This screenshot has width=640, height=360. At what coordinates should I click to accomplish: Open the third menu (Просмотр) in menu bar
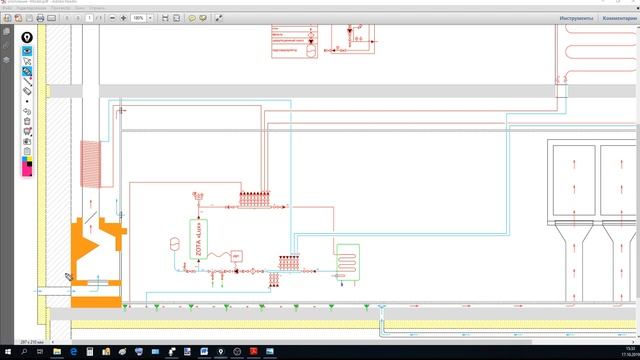60,8
